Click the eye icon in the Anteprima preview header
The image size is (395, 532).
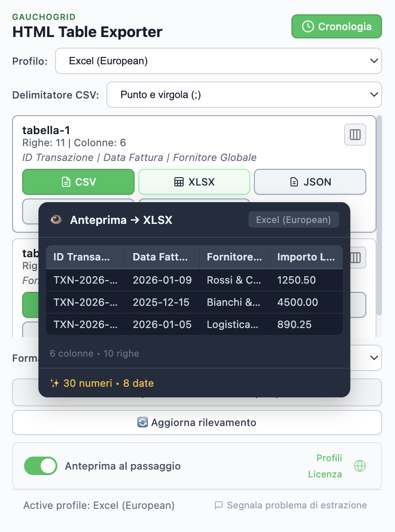57,219
